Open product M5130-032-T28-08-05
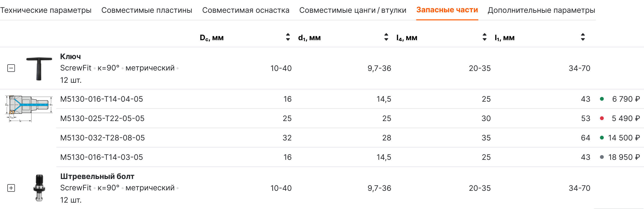Viewport: 644px width, 209px height. (x=103, y=138)
